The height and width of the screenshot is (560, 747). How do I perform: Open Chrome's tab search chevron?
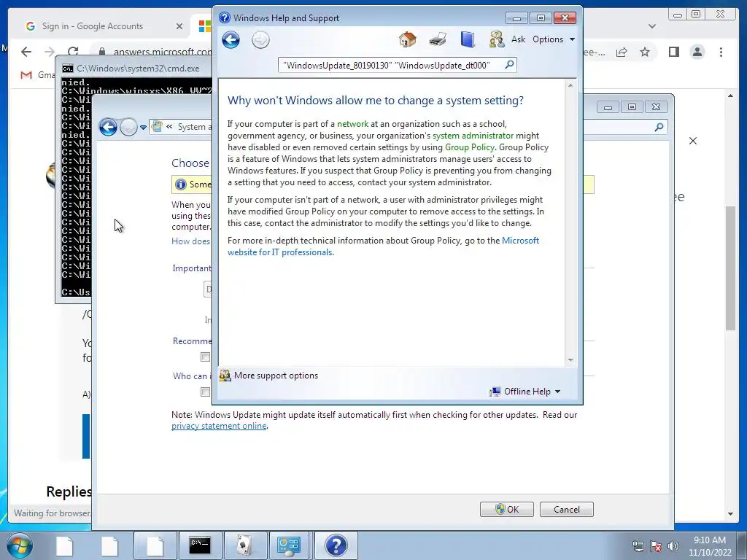point(652,26)
